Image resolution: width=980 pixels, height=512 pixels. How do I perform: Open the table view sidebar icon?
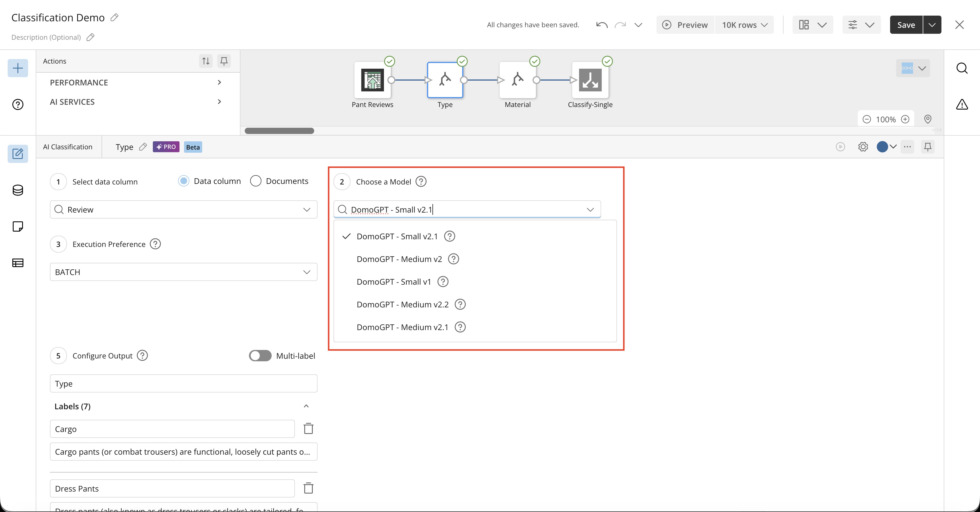pos(18,263)
